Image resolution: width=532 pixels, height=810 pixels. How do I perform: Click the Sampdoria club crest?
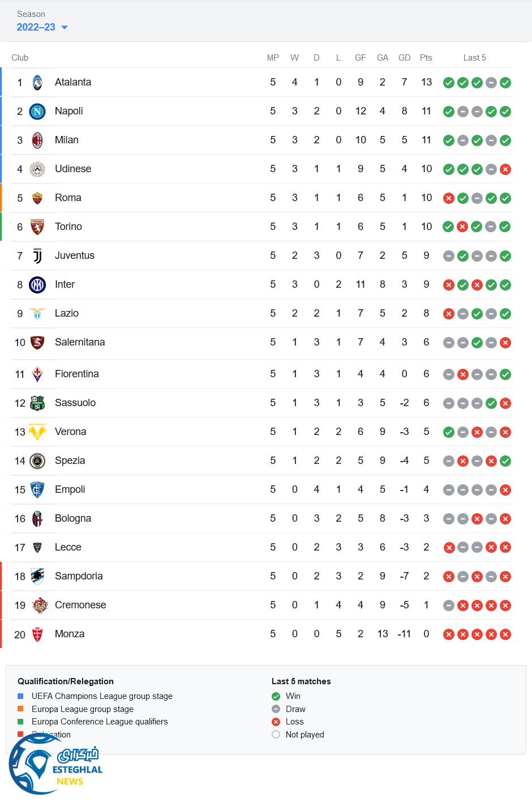point(37,577)
